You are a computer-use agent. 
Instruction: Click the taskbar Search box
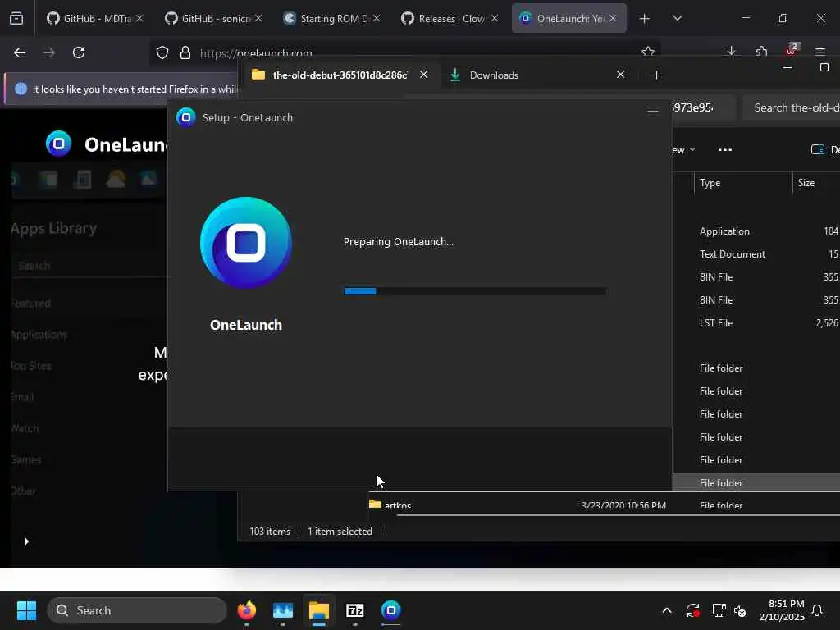click(137, 610)
